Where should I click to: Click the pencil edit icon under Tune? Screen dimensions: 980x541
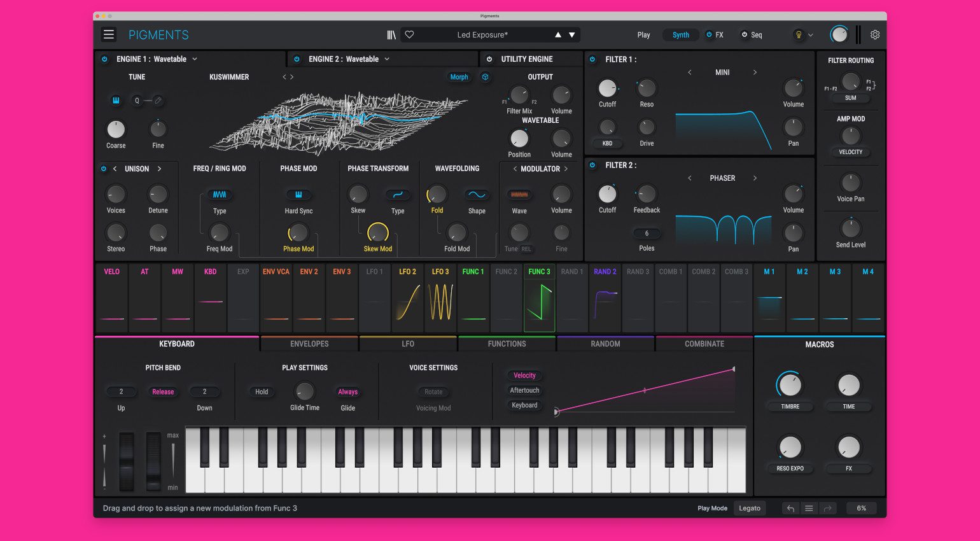click(x=158, y=101)
